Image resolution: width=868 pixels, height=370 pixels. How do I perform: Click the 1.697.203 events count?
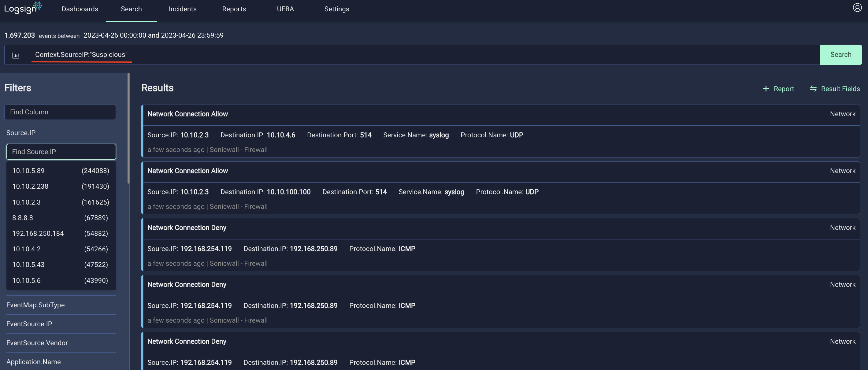20,35
